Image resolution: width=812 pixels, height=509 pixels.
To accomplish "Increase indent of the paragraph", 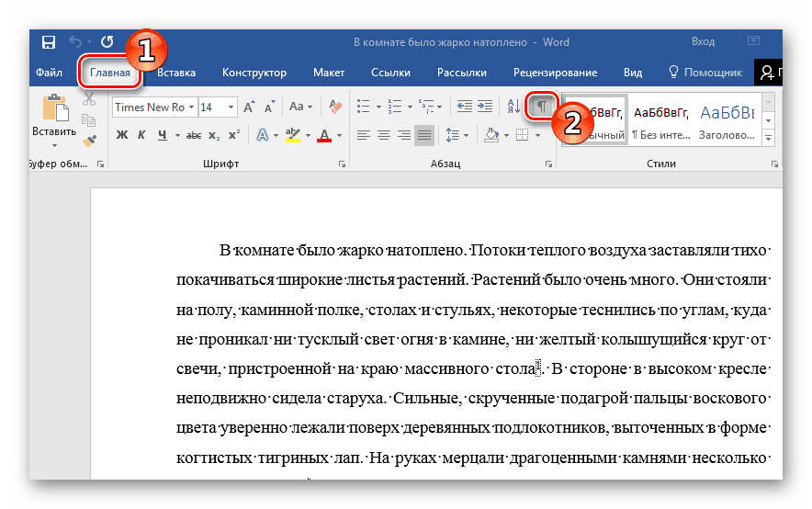I will click(484, 107).
